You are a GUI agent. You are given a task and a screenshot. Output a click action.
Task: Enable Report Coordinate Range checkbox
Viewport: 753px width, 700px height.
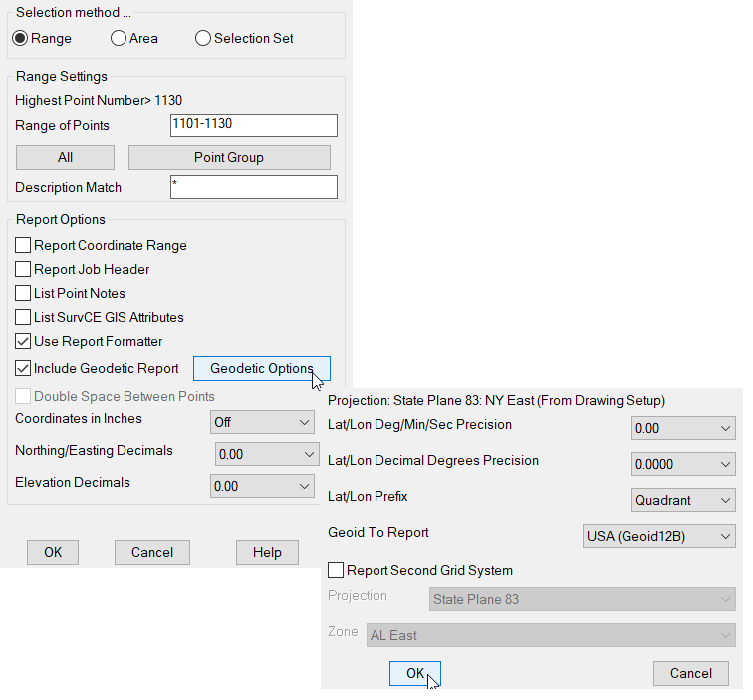[23, 245]
